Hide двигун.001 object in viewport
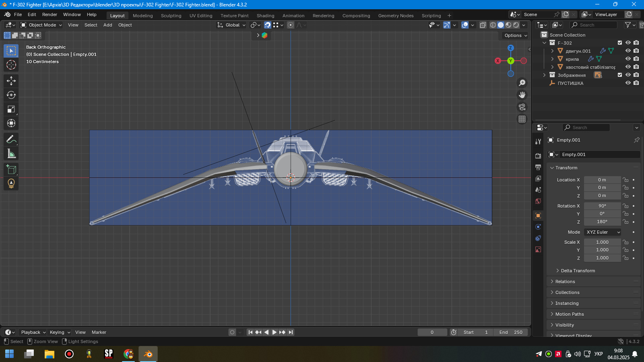The width and height of the screenshot is (644, 362). click(x=628, y=51)
